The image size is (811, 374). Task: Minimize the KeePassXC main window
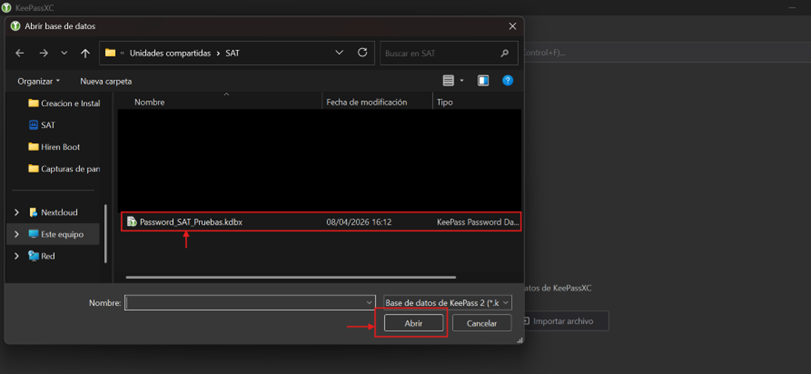pos(792,8)
